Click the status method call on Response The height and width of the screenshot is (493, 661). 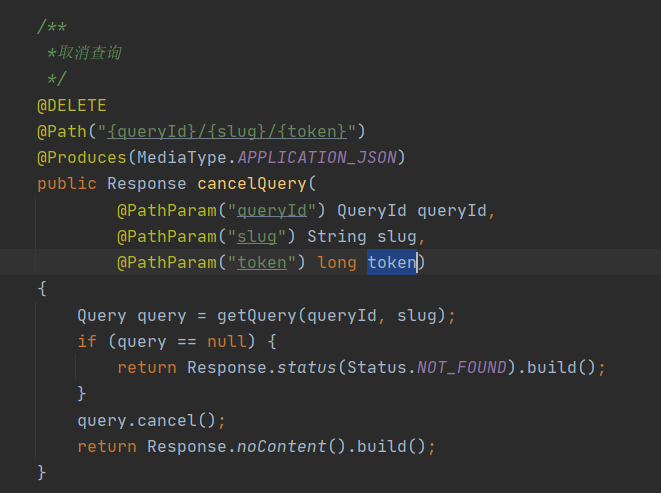click(x=306, y=367)
